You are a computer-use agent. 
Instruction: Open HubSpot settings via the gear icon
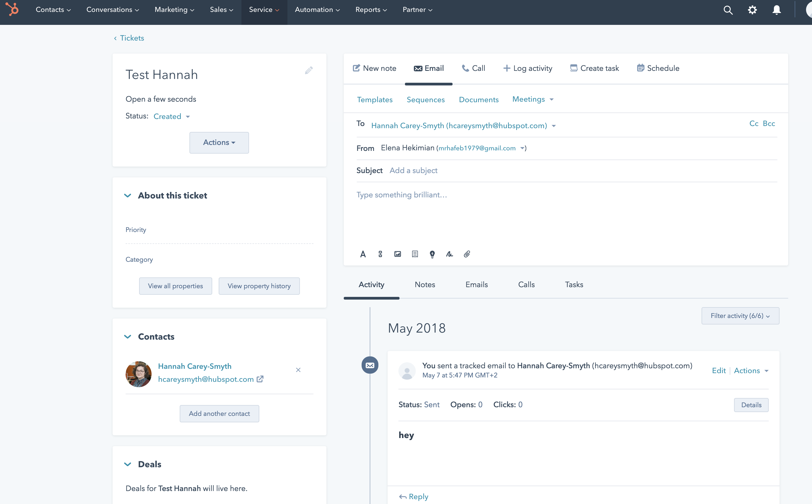click(x=752, y=10)
